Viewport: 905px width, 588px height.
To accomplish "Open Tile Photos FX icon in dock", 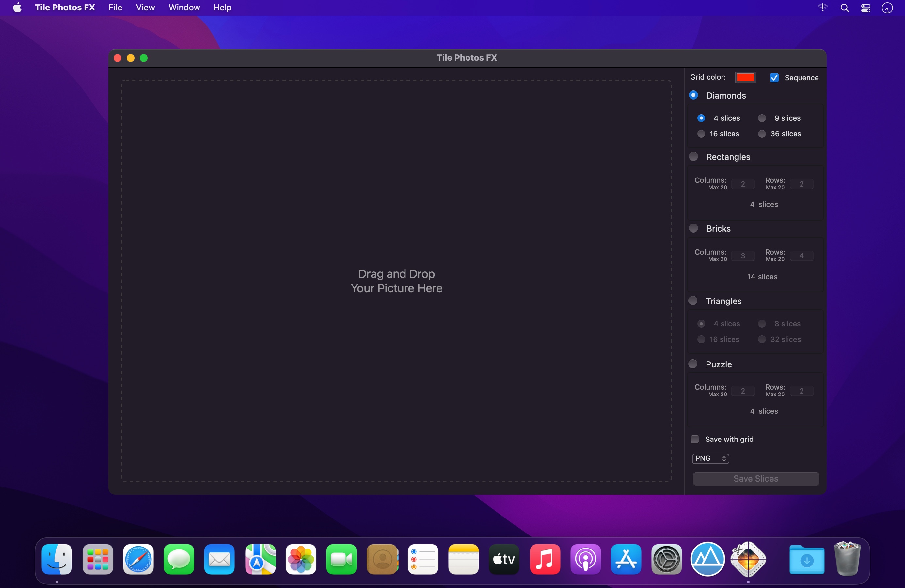I will tap(748, 559).
